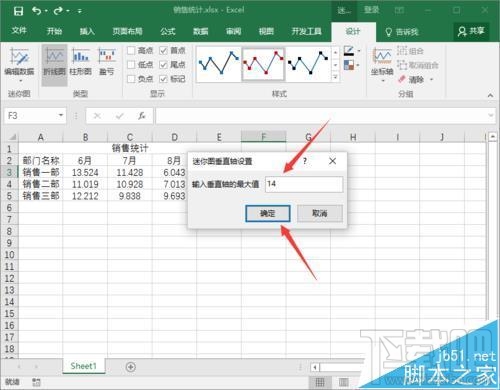Select the Column sparkline type
The image size is (500, 390).
pyautogui.click(x=81, y=62)
